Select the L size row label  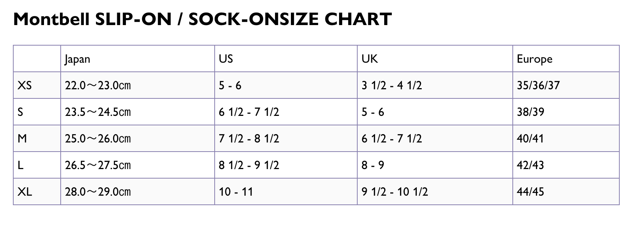tap(20, 165)
